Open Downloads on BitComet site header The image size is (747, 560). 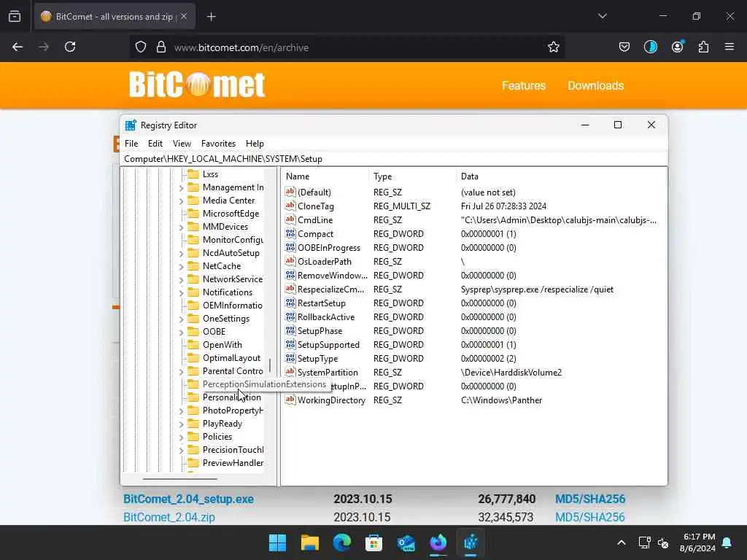[595, 85]
